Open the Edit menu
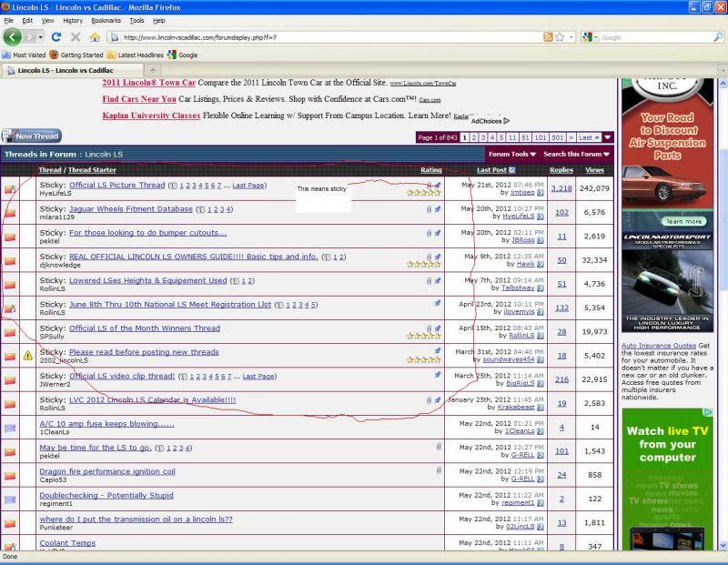The height and width of the screenshot is (565, 728). click(27, 21)
